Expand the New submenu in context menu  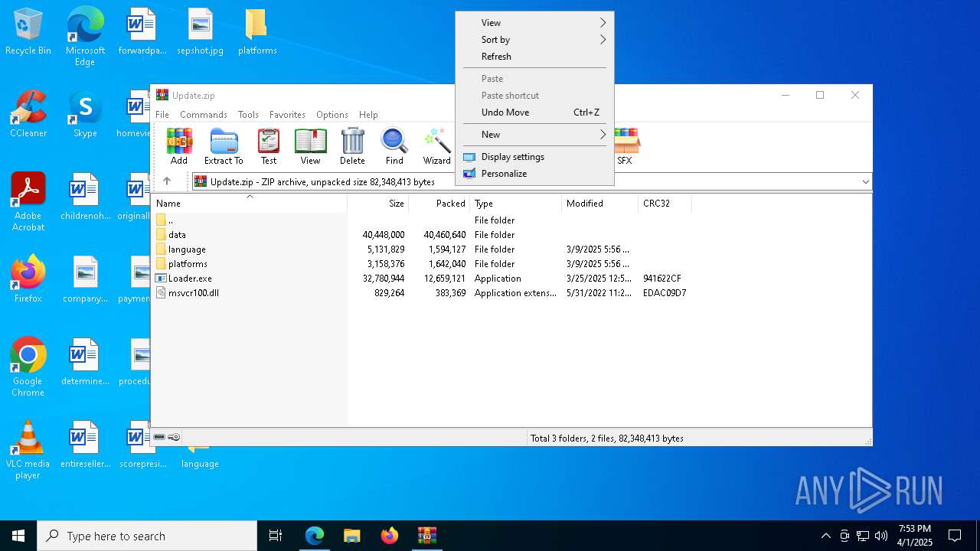pos(534,135)
